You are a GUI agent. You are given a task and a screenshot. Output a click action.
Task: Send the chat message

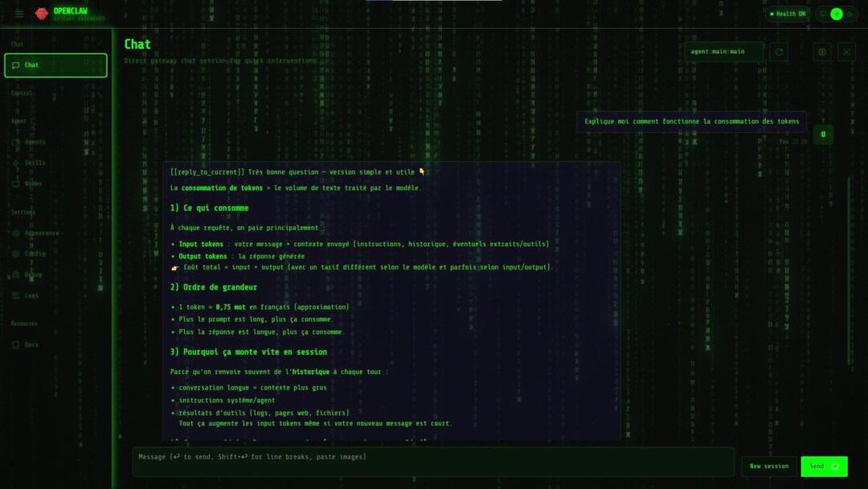tap(824, 466)
